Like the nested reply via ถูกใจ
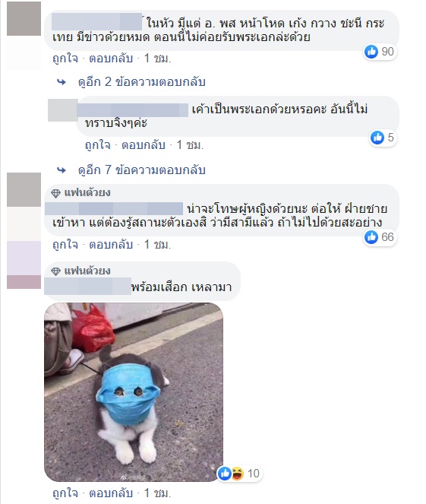 point(98,145)
